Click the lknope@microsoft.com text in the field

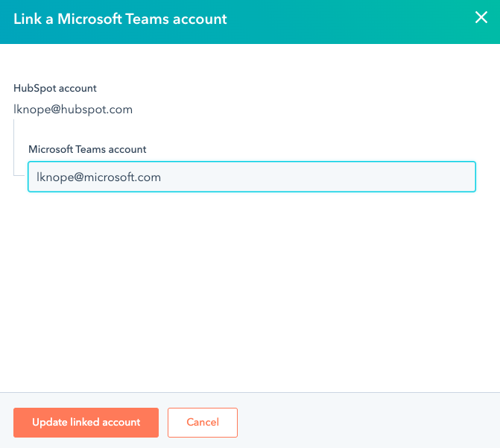pos(98,177)
